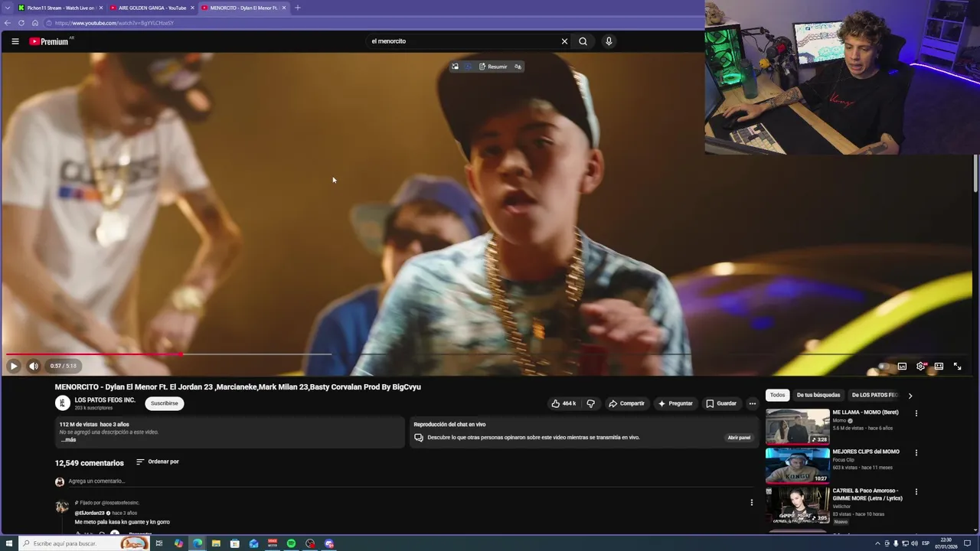
Task: Open File Explorer from the taskbar
Action: pos(216,543)
